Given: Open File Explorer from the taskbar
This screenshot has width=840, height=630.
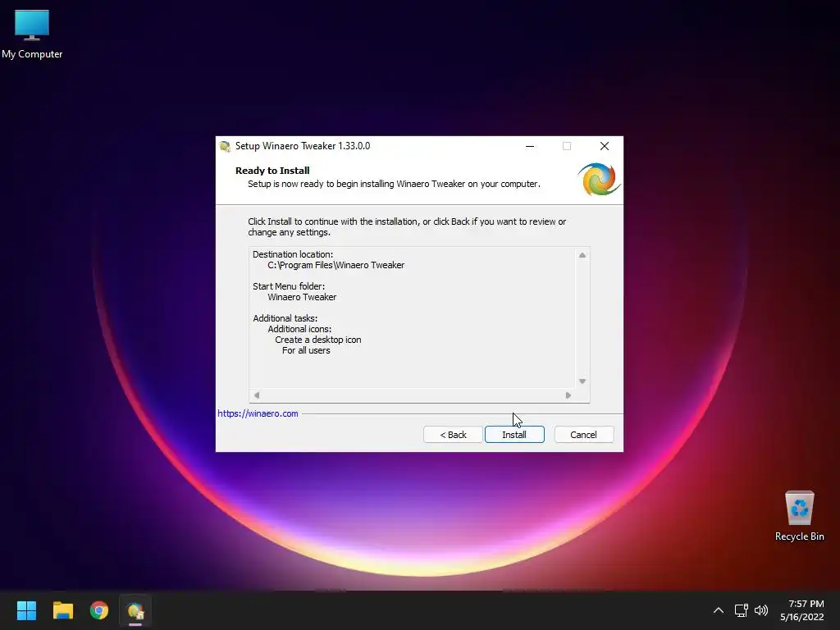Looking at the screenshot, I should 63,610.
